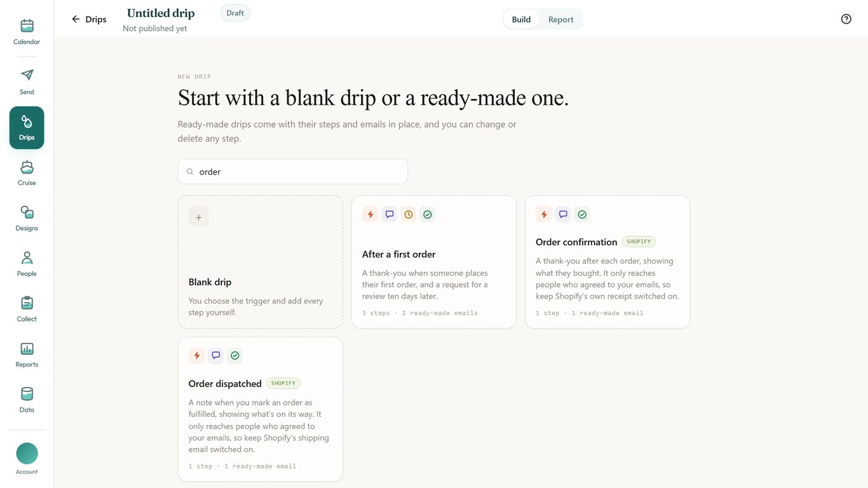This screenshot has width=868, height=488.
Task: Open Cruise from the sidebar
Action: tap(27, 173)
